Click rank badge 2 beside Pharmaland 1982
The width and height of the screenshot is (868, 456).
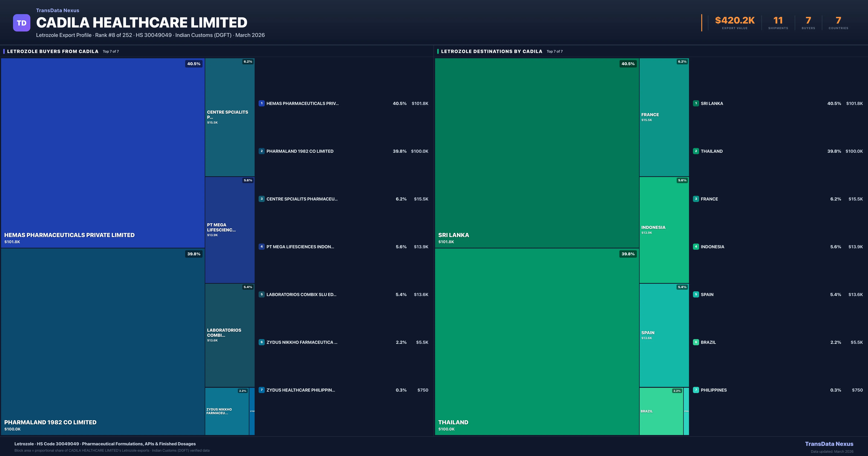(261, 151)
